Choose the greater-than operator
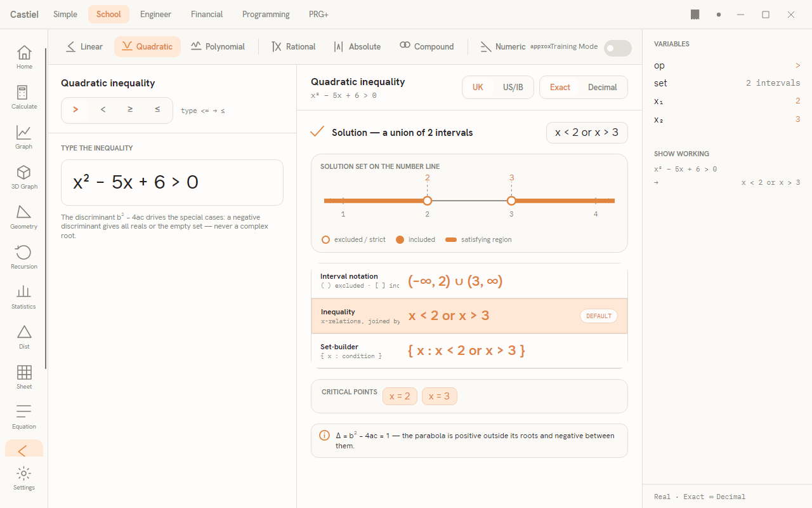812x508 pixels. pyautogui.click(x=76, y=110)
